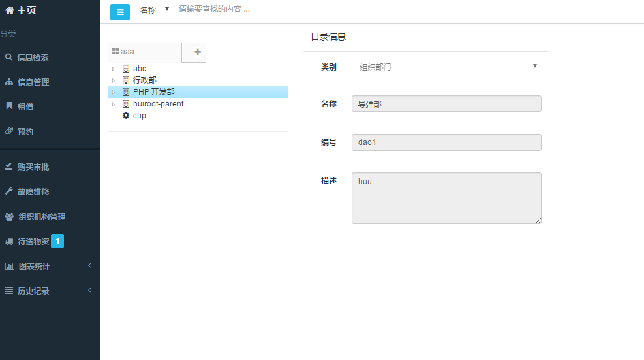Click the 信息管理 sitemap icon
644x360 pixels.
click(x=9, y=82)
